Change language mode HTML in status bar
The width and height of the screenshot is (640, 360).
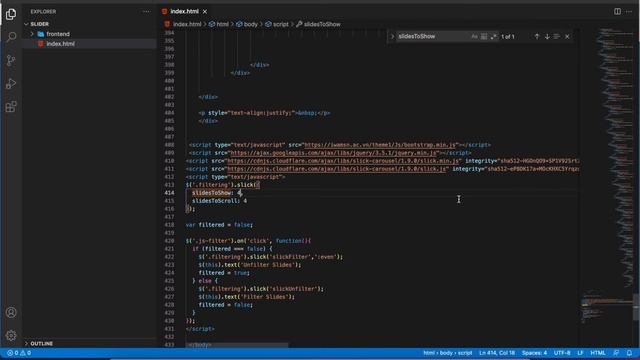(x=598, y=353)
